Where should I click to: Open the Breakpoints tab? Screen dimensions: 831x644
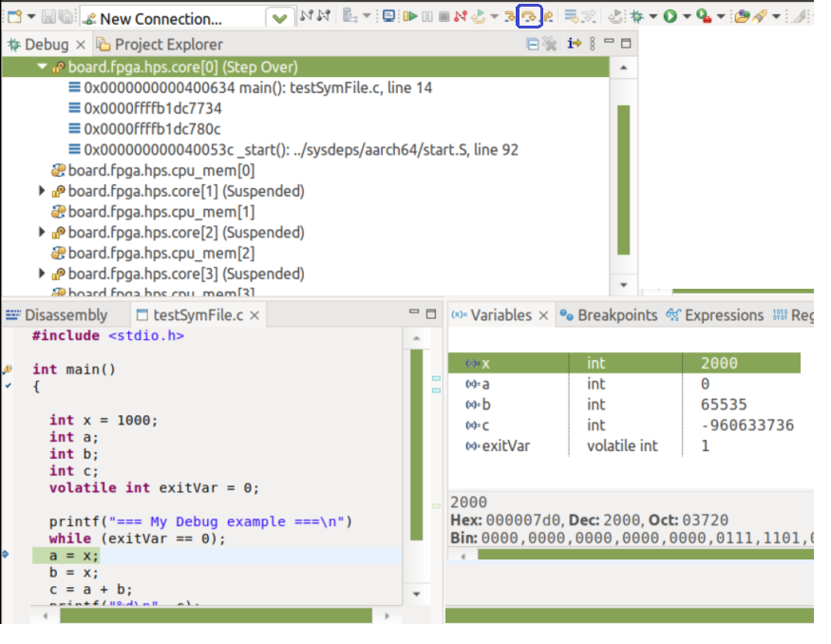click(615, 315)
